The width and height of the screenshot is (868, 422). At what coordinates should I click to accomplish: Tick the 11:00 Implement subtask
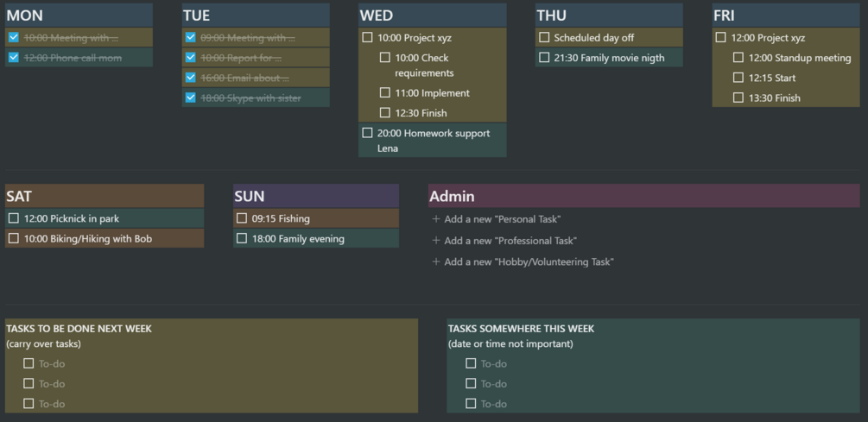click(x=385, y=92)
